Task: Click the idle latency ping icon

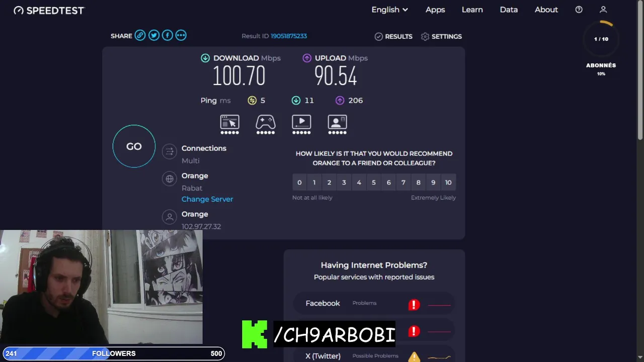Action: (x=252, y=101)
